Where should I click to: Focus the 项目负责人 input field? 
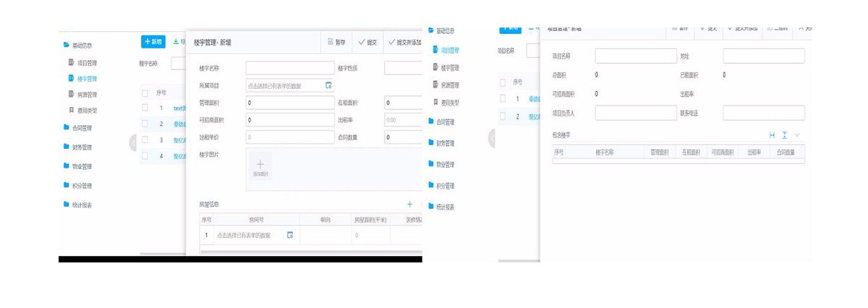tap(636, 113)
